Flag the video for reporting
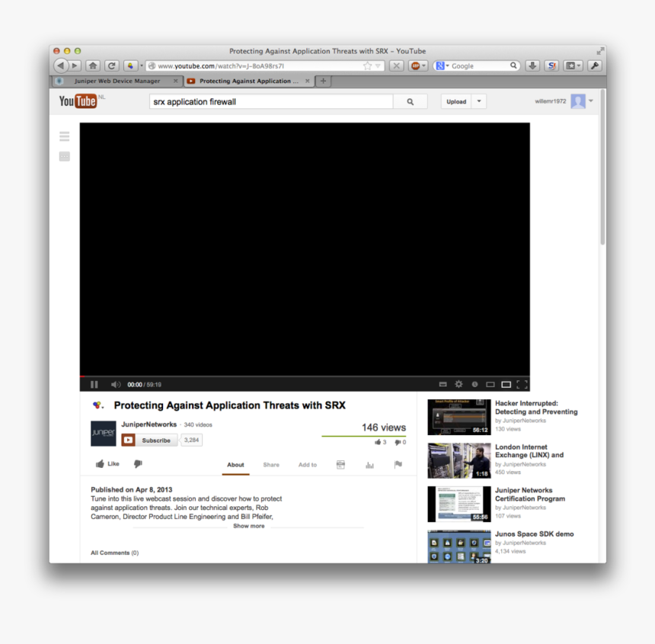The height and width of the screenshot is (644, 655). [x=398, y=464]
